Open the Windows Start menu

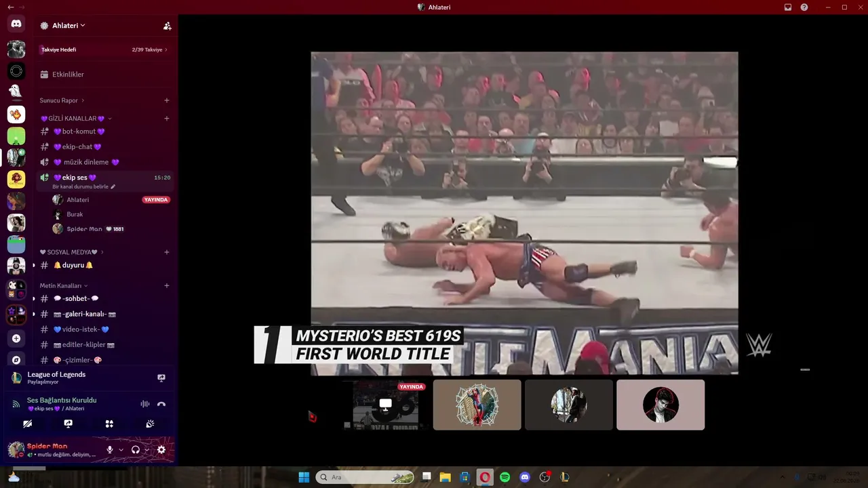(304, 477)
